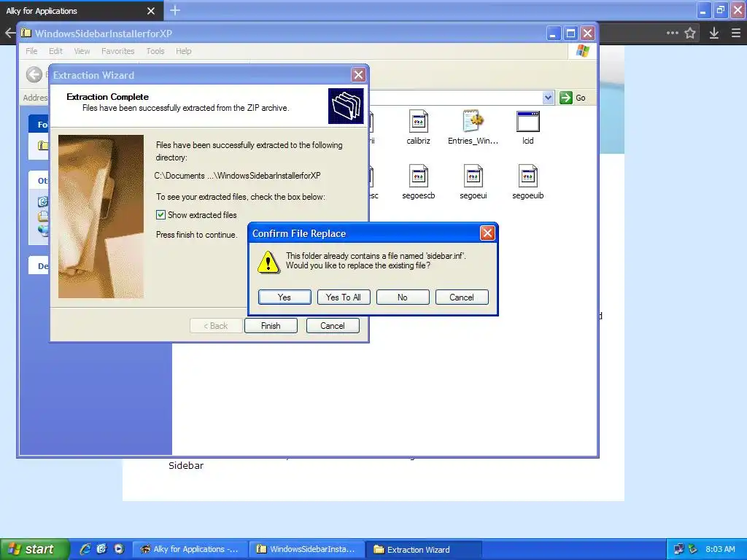Close the Extraction Wizard window
This screenshot has width=747, height=560.
pos(358,75)
